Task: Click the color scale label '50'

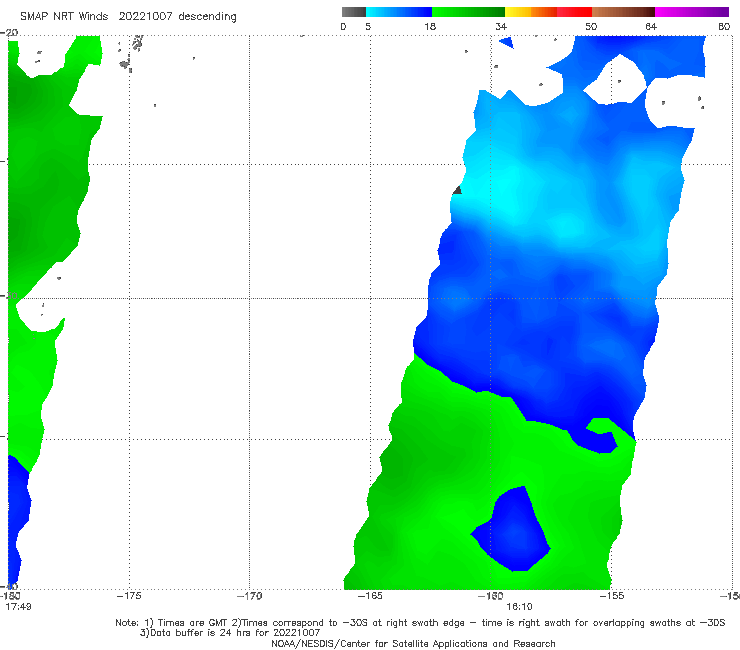Action: 591,27
